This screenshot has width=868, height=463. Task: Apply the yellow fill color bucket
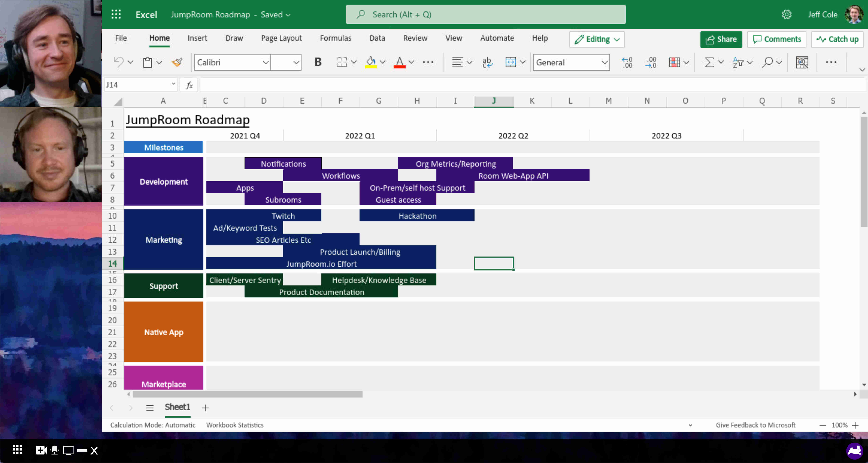[371, 62]
